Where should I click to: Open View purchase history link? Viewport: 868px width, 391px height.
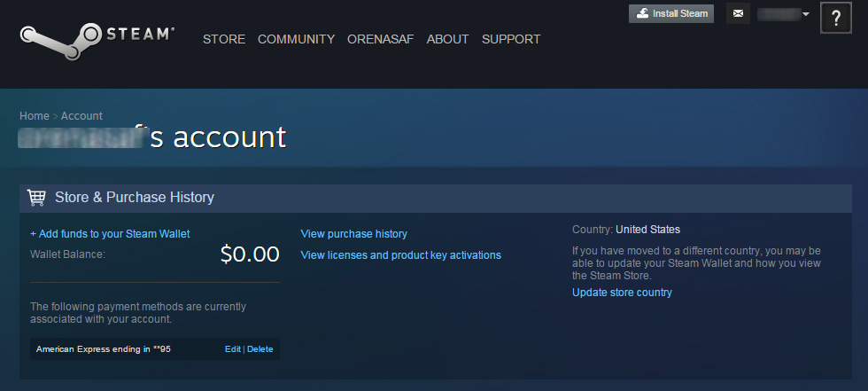pyautogui.click(x=353, y=234)
